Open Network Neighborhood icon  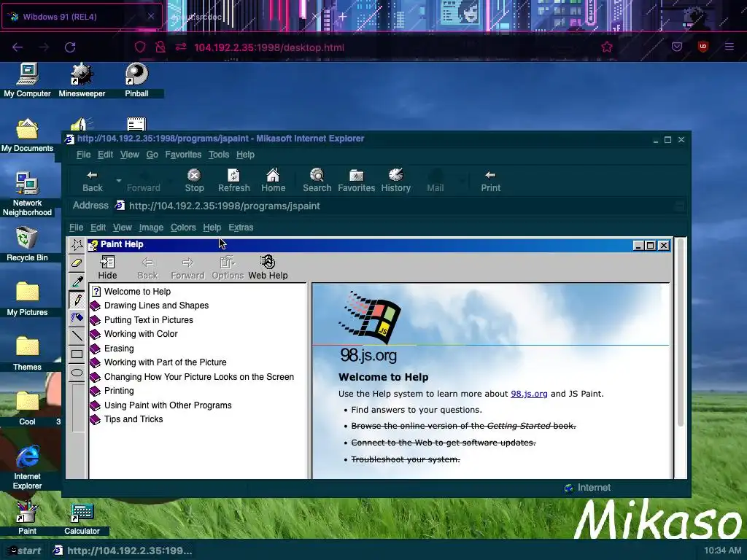(27, 194)
